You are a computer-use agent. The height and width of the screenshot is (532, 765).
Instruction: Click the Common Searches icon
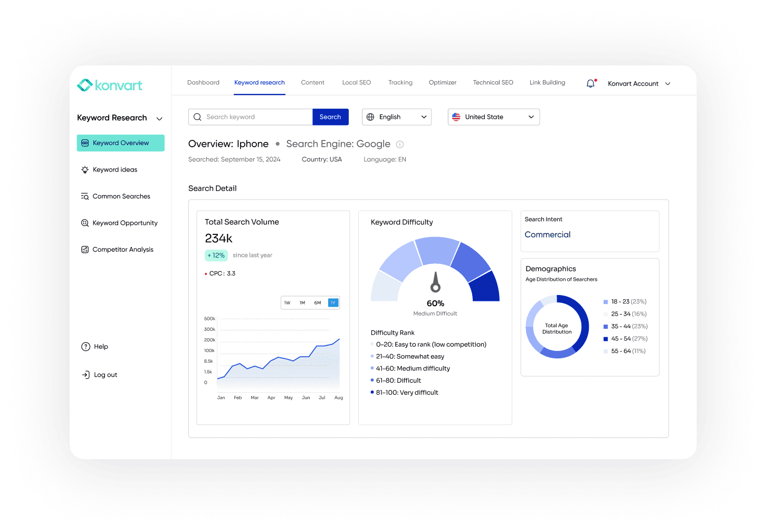pos(85,196)
